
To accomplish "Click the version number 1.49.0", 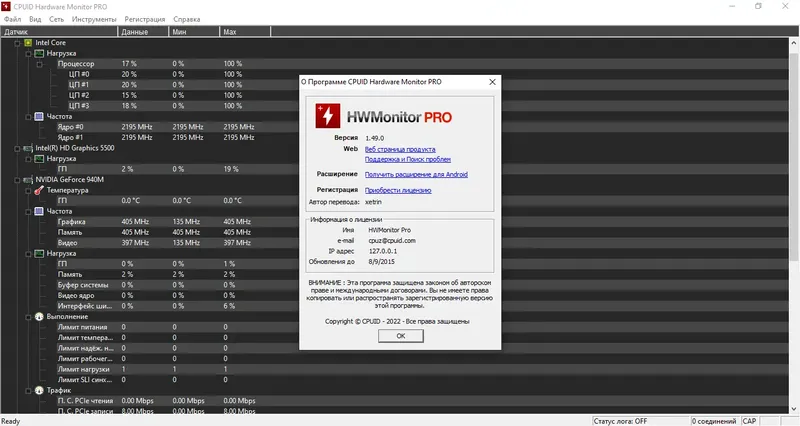I will click(374, 138).
